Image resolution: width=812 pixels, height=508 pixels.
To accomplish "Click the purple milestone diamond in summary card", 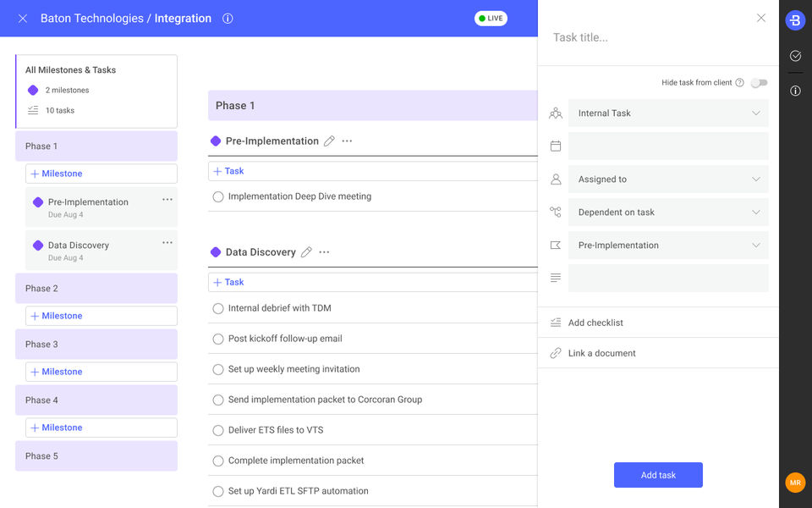I will click(33, 91).
